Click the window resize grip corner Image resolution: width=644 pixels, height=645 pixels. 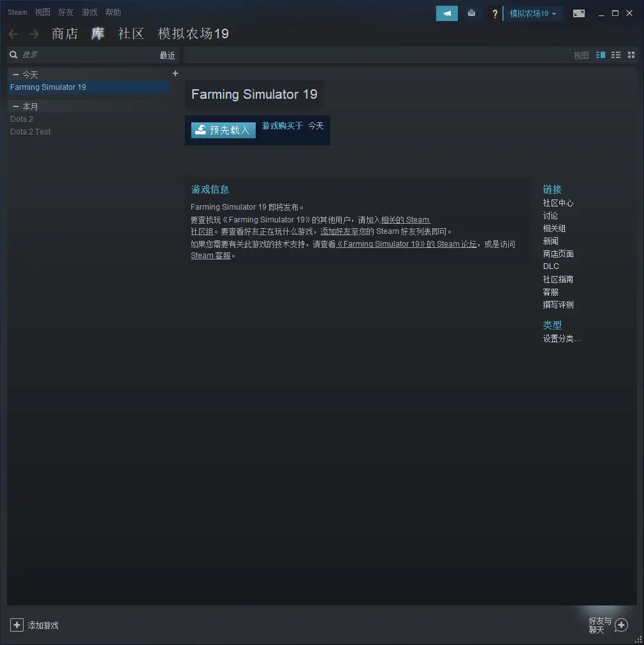pyautogui.click(x=638, y=640)
